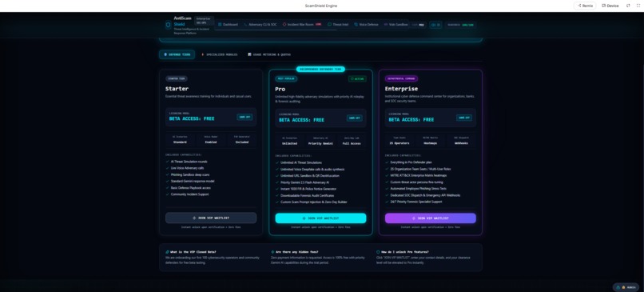Enter fullscreen with the top-right expand icon
The image size is (644, 292).
pyautogui.click(x=638, y=6)
